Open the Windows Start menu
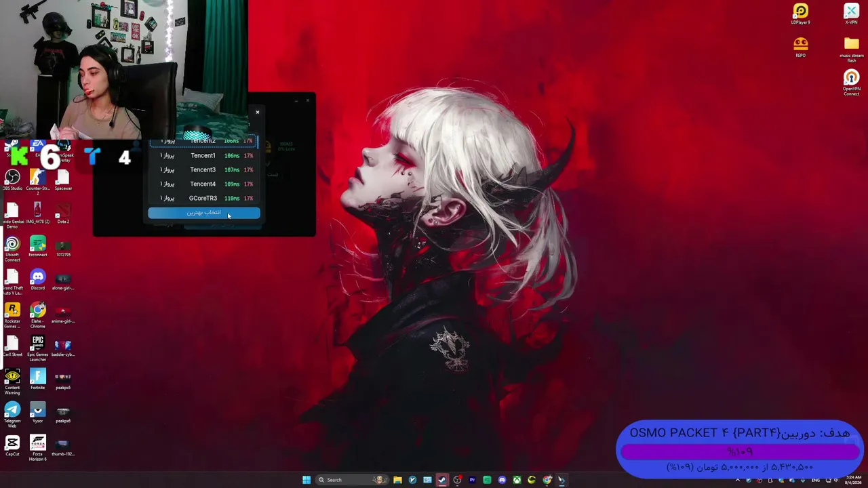Screen dimensions: 868x488 tap(307, 480)
